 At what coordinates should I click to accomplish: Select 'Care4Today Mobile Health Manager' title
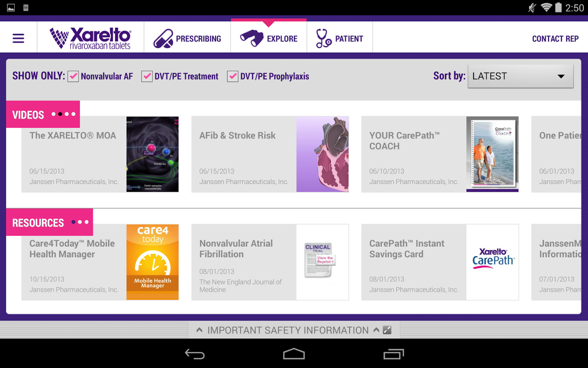[x=72, y=249]
